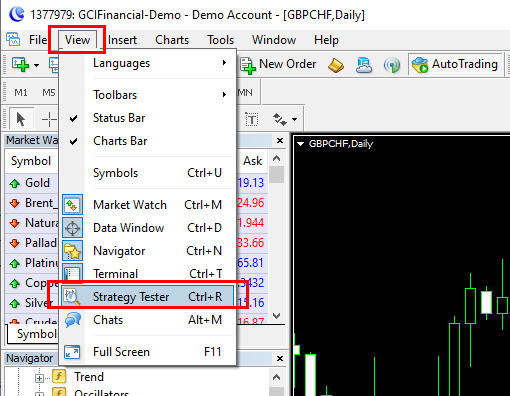Screen dimensions: 510x396
Task: Select the cursor arrow tool
Action: click(x=21, y=119)
